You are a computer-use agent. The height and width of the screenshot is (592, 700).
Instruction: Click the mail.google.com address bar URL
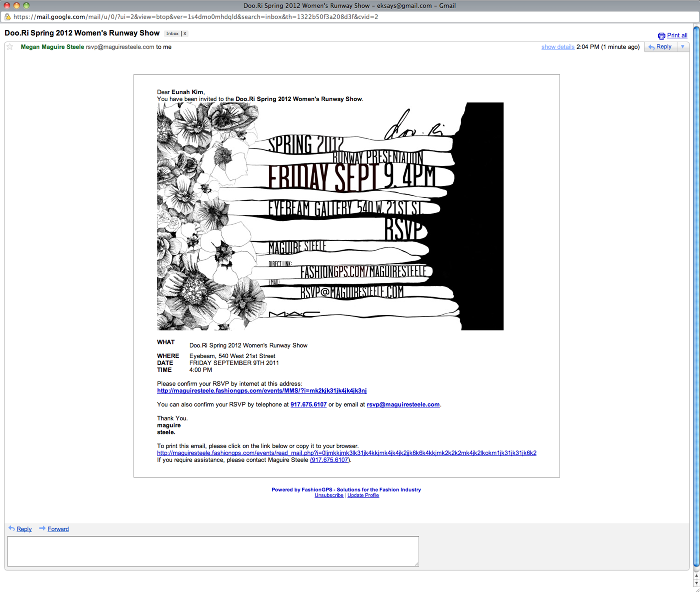point(196,17)
